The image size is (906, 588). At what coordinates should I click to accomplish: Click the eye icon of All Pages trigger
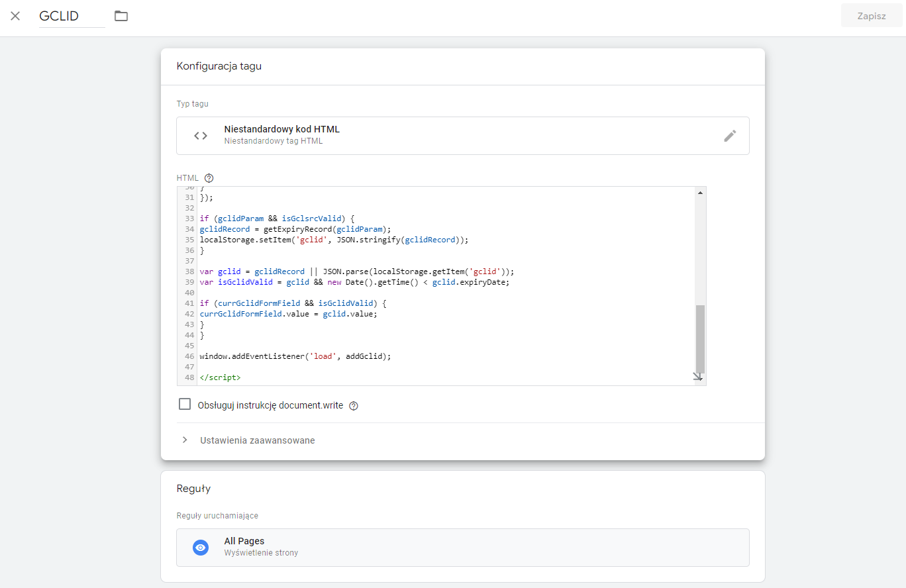coord(201,548)
